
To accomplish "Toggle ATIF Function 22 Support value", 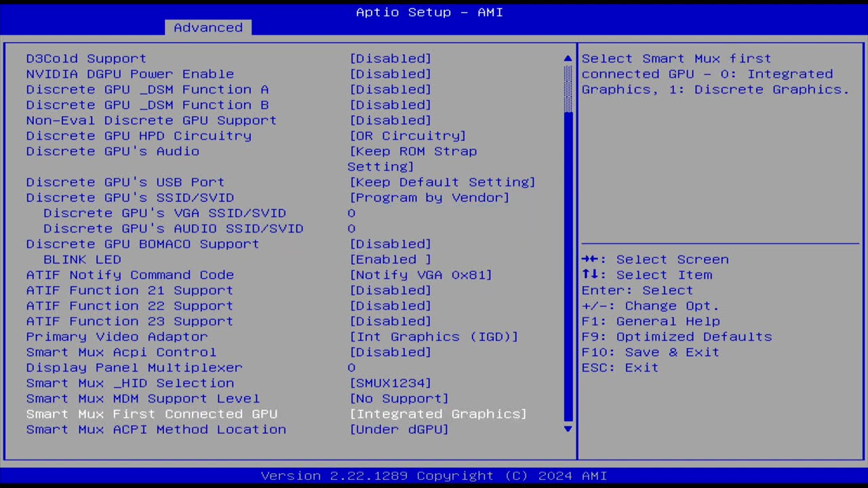I will pyautogui.click(x=391, y=306).
